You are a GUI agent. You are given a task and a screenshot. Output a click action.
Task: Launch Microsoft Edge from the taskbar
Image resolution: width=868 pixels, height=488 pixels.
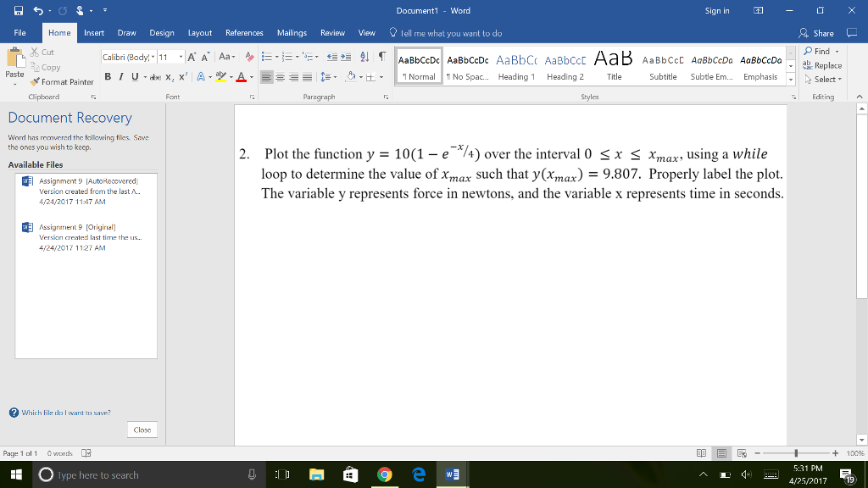(x=418, y=474)
